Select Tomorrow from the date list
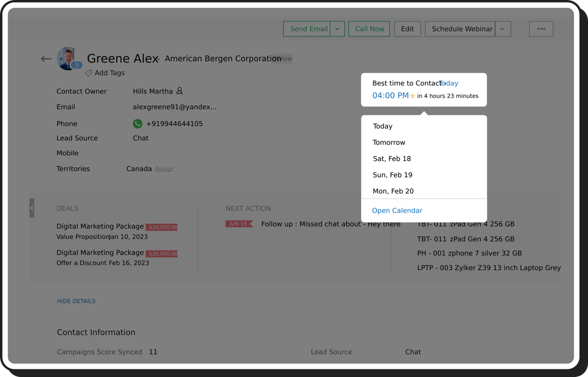Image resolution: width=588 pixels, height=377 pixels. point(389,142)
